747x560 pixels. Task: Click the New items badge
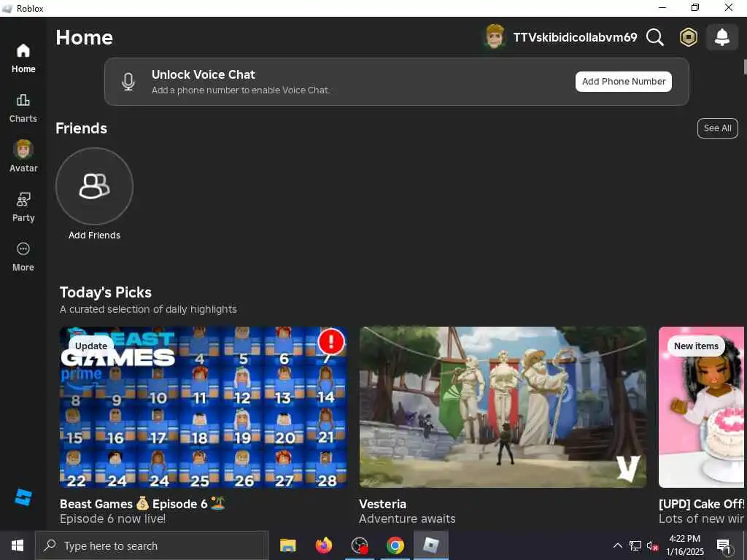coord(696,346)
